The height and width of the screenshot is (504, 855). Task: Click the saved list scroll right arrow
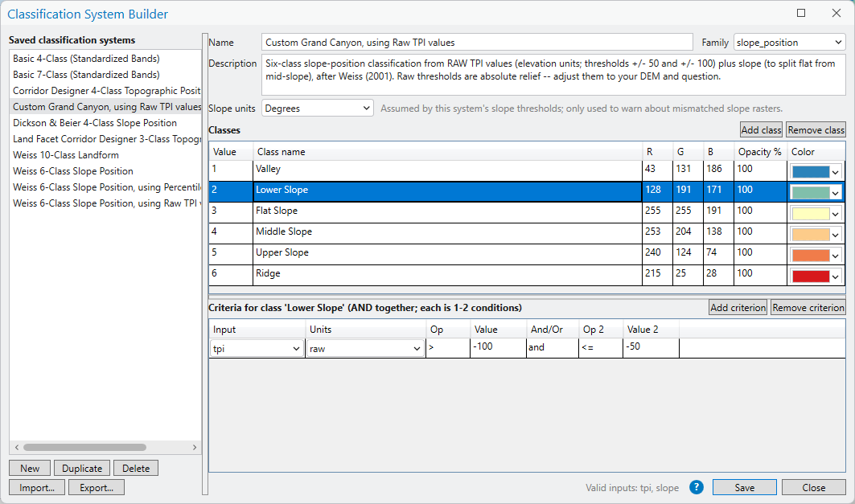click(x=195, y=448)
